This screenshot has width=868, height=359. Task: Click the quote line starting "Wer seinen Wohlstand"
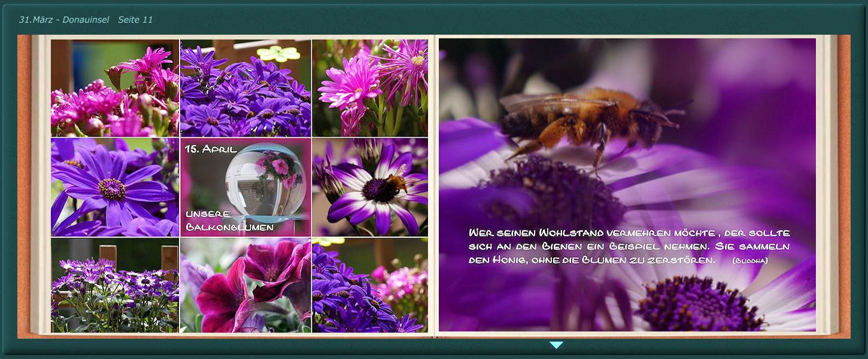(629, 233)
